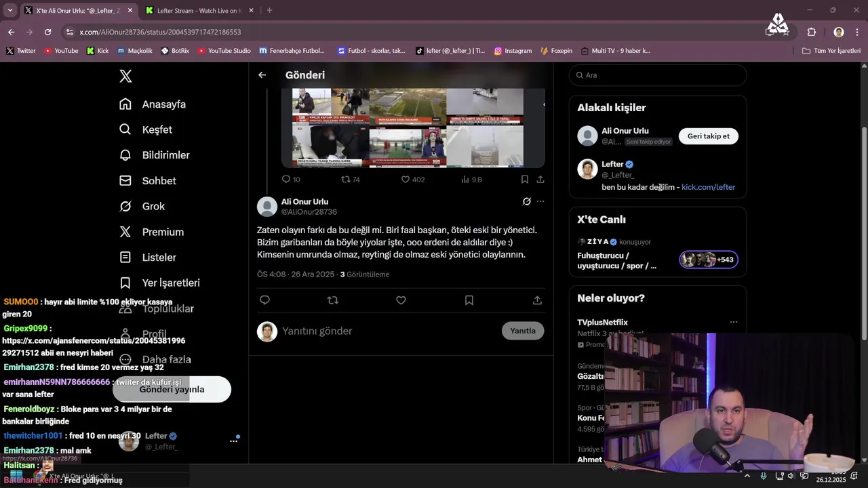868x488 pixels.
Task: Click the X logo in sidebar
Action: tap(125, 76)
